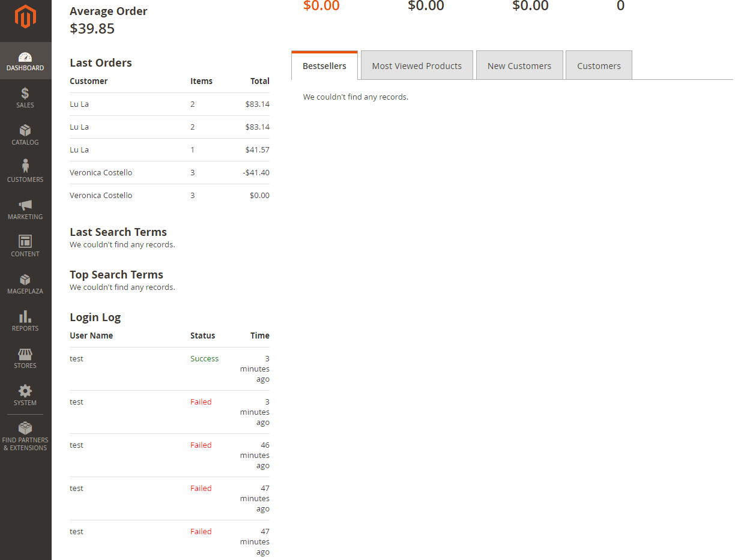750x560 pixels.
Task: Open Veronica Costello order with -$41.40 total
Action: click(169, 172)
